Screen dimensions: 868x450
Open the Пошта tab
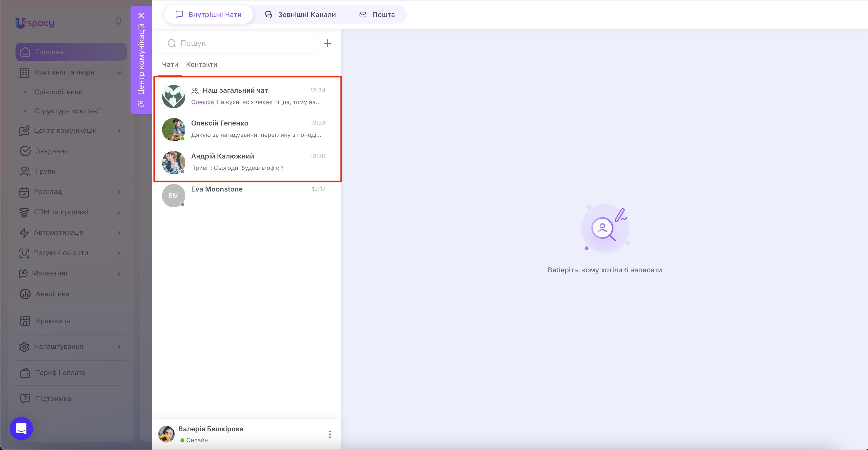coord(377,15)
